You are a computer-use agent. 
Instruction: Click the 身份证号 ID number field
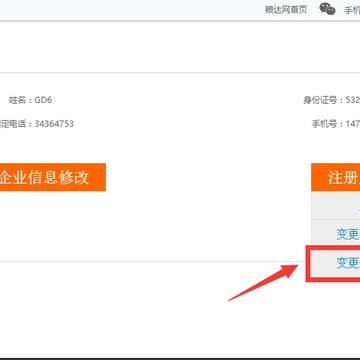(331, 100)
